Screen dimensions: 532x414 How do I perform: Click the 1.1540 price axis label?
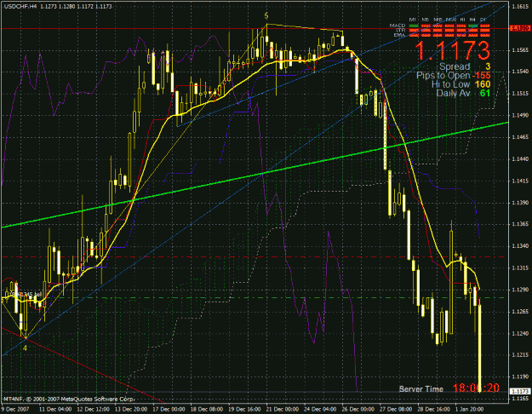[520, 72]
